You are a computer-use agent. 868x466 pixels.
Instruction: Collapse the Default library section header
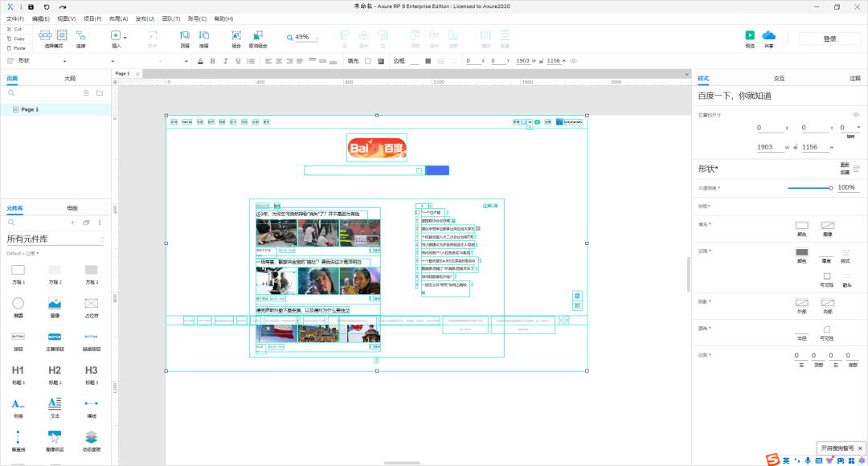click(x=23, y=253)
